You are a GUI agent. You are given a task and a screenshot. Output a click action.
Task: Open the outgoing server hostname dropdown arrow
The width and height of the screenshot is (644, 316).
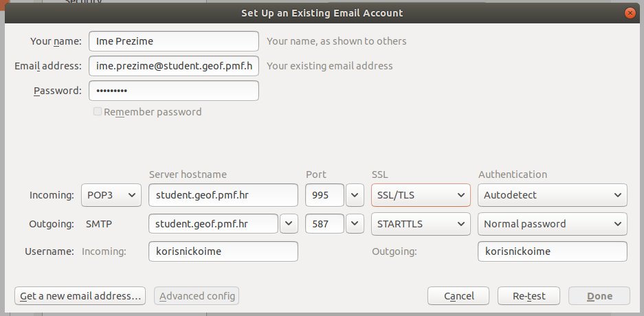[289, 224]
